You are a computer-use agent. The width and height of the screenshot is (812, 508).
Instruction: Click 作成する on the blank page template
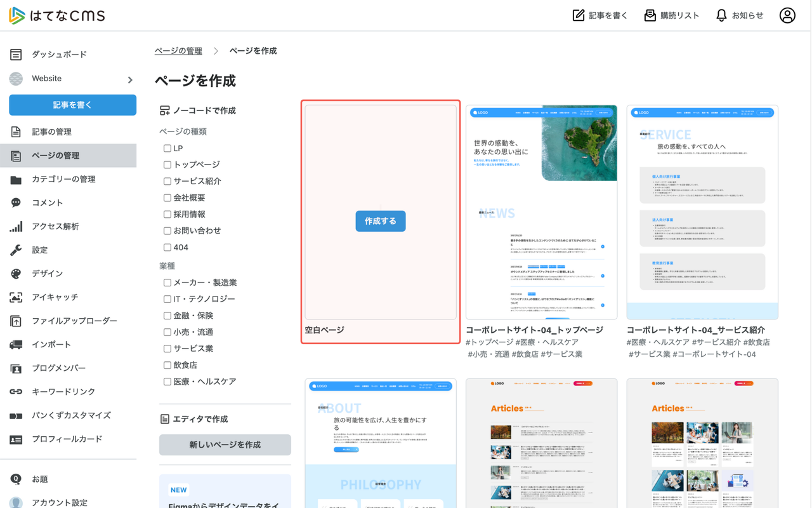point(380,221)
